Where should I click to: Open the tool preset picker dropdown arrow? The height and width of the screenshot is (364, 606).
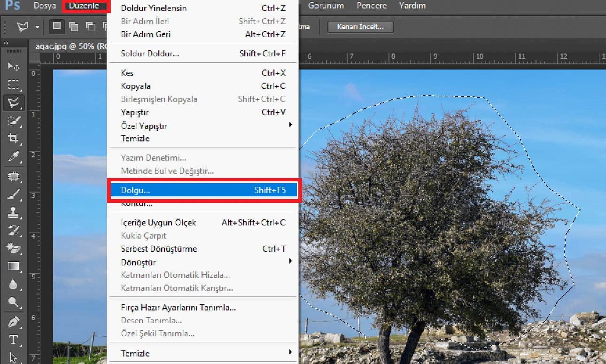(x=37, y=27)
